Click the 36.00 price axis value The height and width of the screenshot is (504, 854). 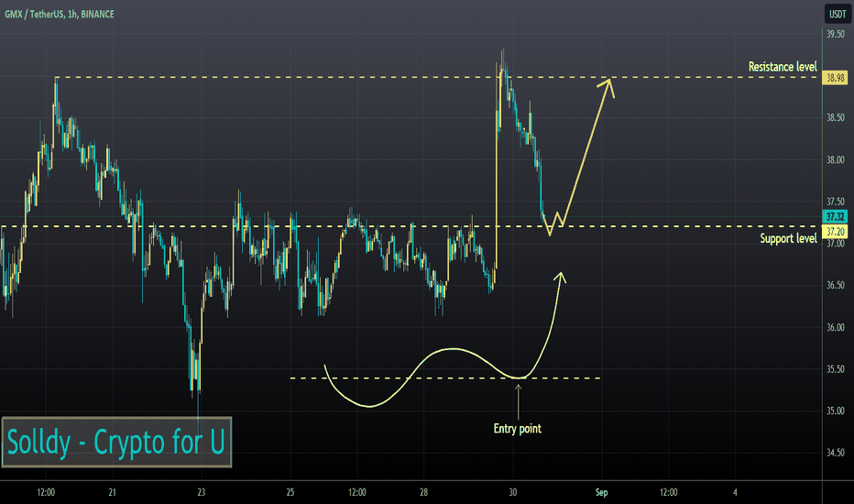(835, 327)
